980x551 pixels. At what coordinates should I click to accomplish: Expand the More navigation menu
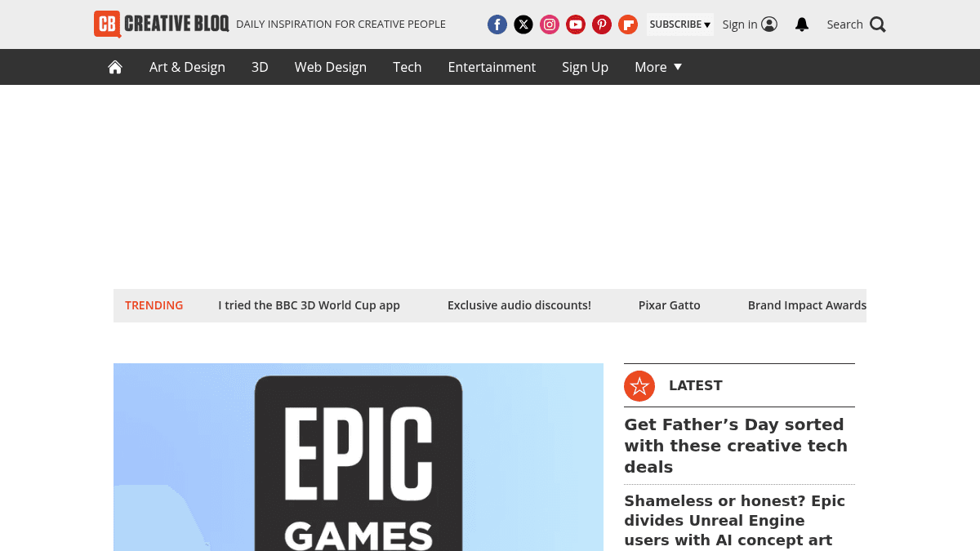tap(658, 67)
